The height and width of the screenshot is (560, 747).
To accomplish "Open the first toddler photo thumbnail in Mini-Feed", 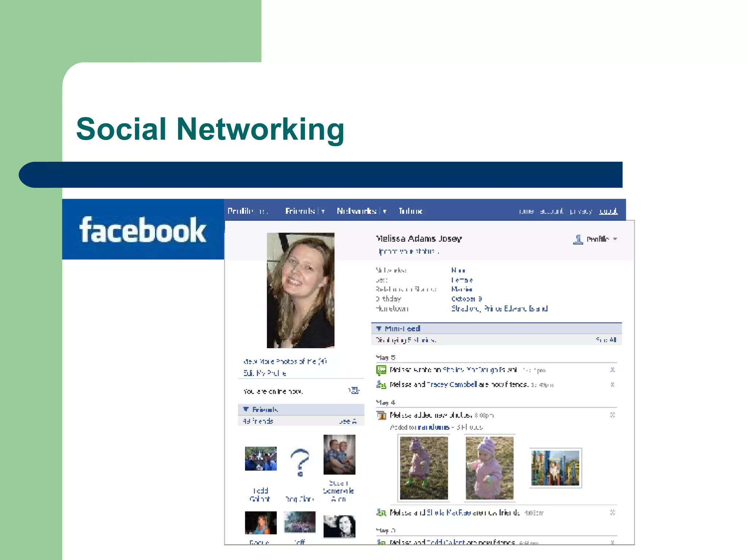I will tap(424, 468).
